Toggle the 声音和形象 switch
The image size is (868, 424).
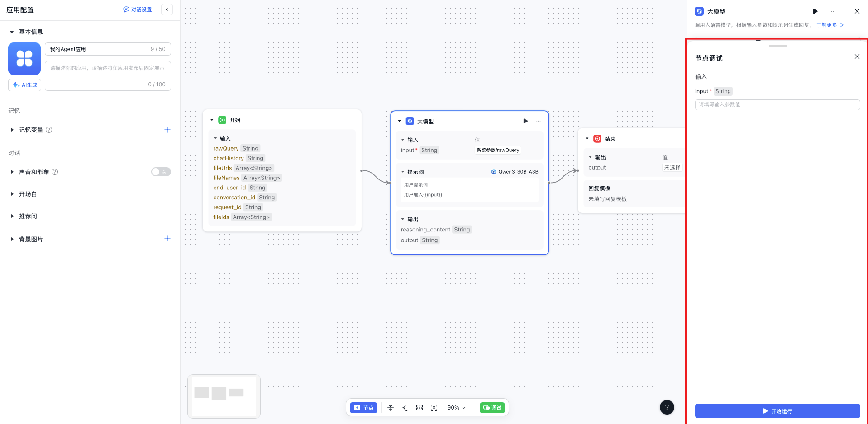[161, 172]
